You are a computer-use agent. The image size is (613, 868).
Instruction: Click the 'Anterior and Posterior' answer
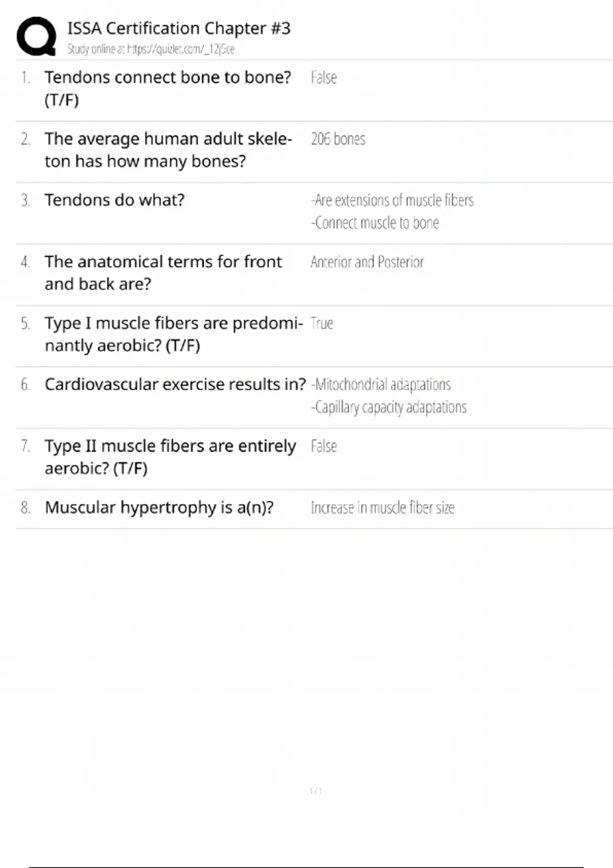coord(367,262)
